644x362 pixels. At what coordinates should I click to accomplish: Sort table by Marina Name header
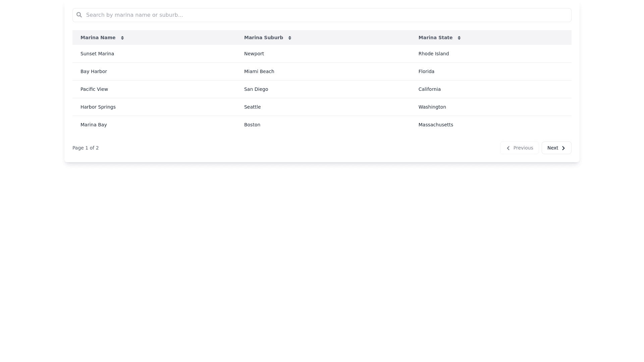(98, 38)
